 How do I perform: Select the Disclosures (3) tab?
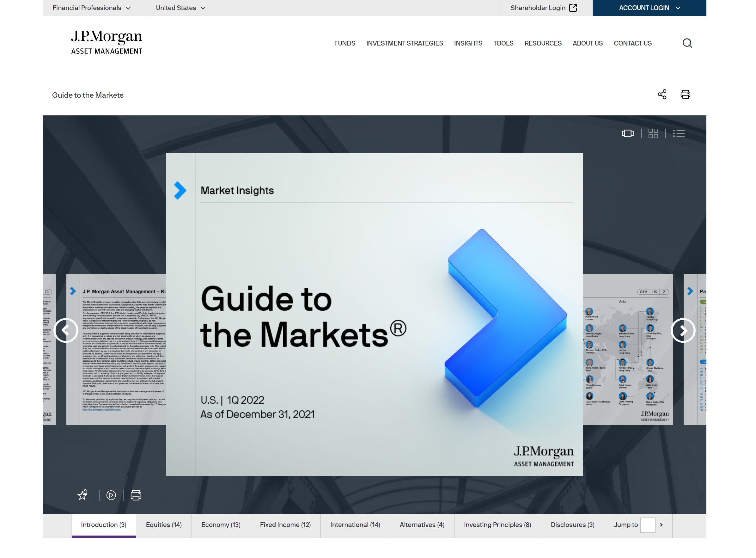coord(572,525)
